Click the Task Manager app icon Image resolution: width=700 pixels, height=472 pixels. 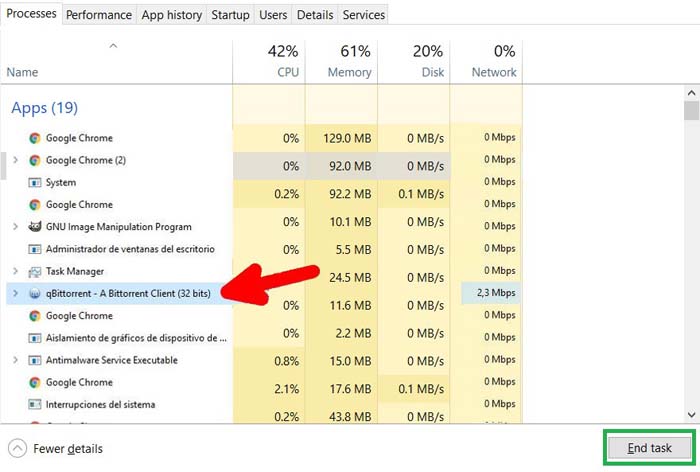coord(35,272)
